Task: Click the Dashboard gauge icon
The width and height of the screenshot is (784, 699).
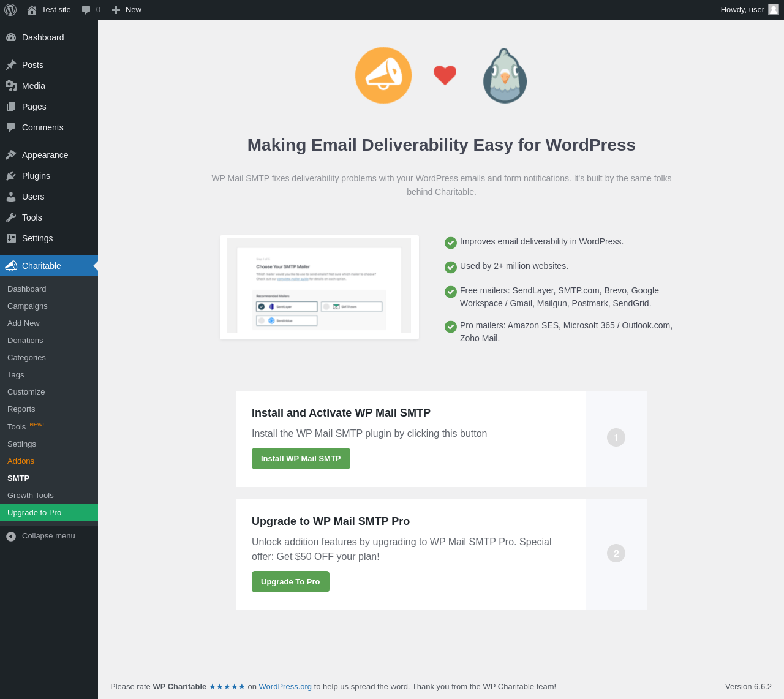Action: pos(11,37)
